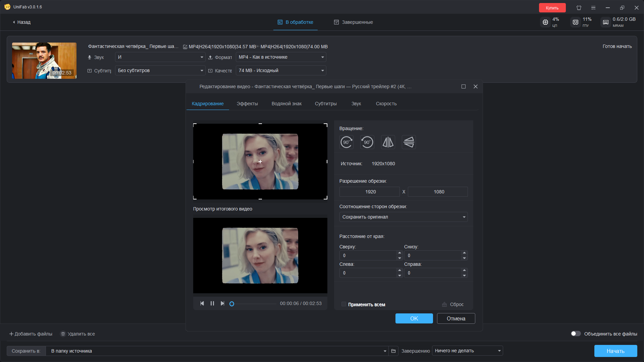Increase 'Сверху' margin stepper up
The image size is (644, 362).
pyautogui.click(x=399, y=253)
